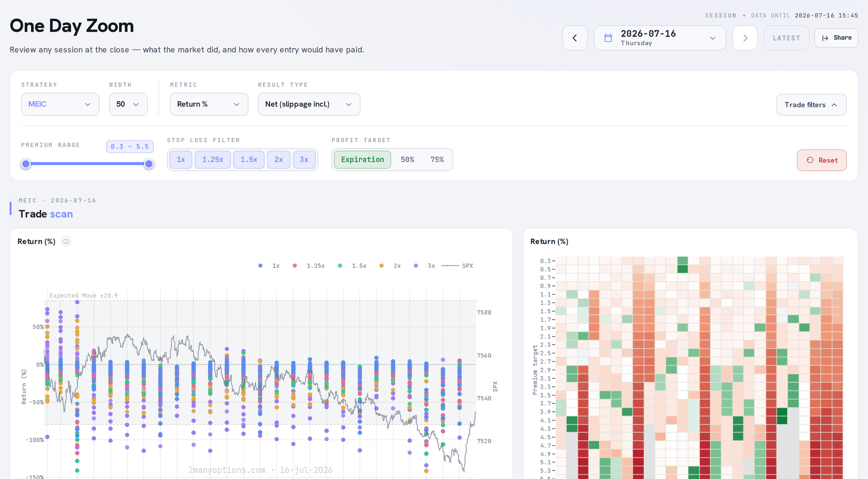Click the 7520 SPX axis label

click(484, 441)
